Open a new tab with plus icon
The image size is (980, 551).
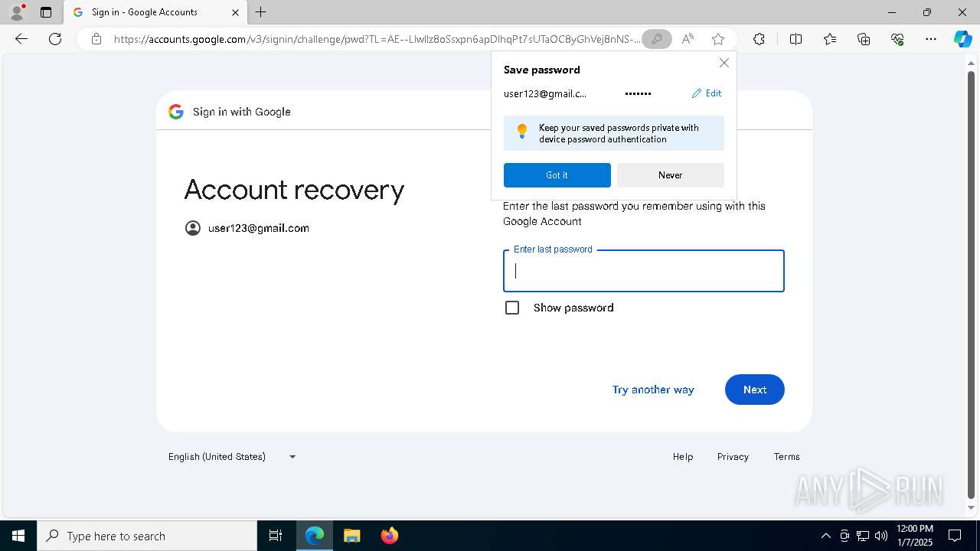coord(261,12)
